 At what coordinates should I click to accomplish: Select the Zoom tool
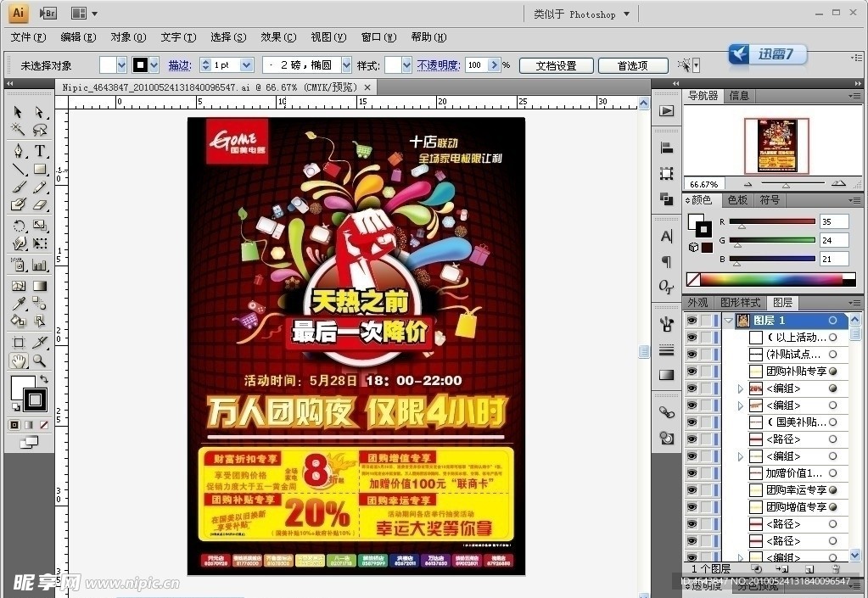point(39,360)
